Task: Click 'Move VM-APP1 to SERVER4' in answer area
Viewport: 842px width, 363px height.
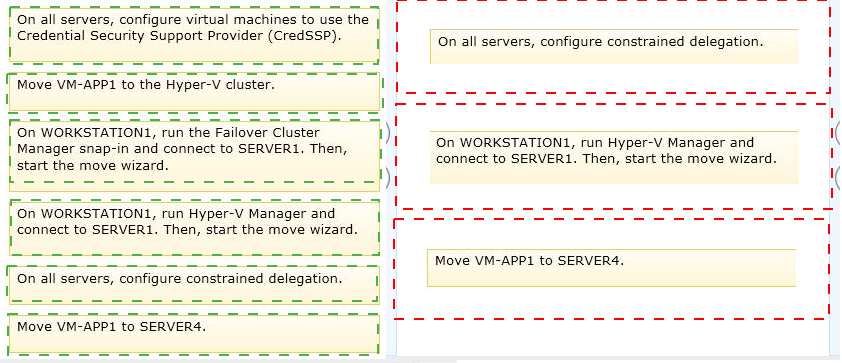Action: (x=611, y=268)
